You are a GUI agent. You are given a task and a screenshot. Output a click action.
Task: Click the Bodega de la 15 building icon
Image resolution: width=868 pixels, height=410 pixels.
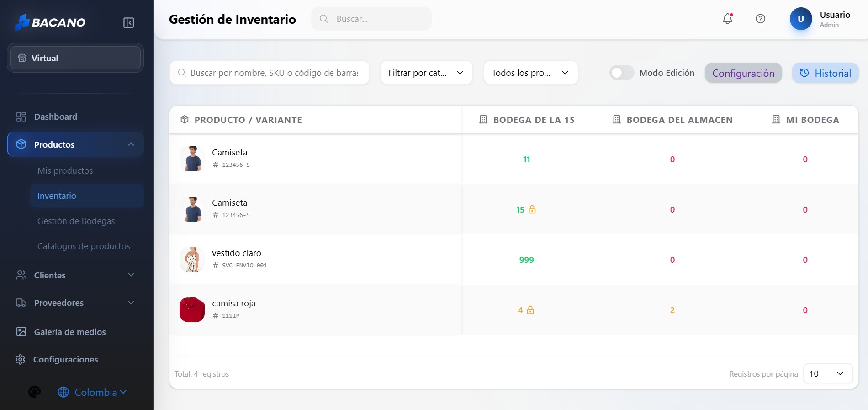pyautogui.click(x=483, y=119)
